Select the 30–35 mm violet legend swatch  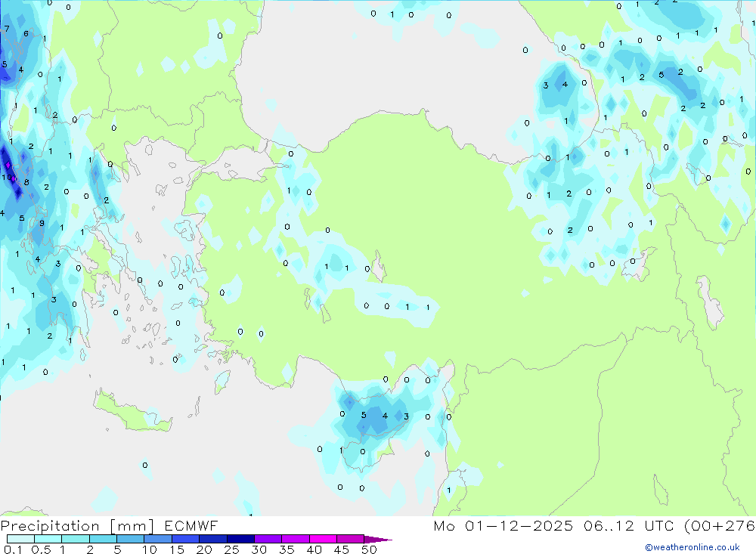point(268,539)
